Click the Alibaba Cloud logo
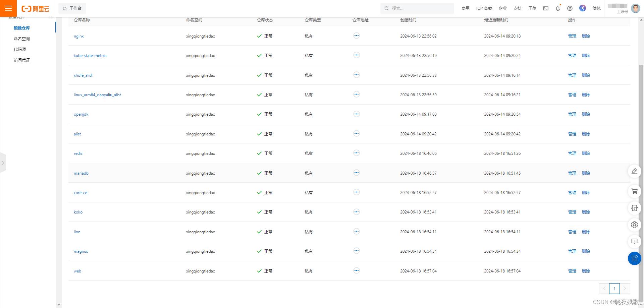Screen dimensions: 644x308 pyautogui.click(x=35, y=9)
